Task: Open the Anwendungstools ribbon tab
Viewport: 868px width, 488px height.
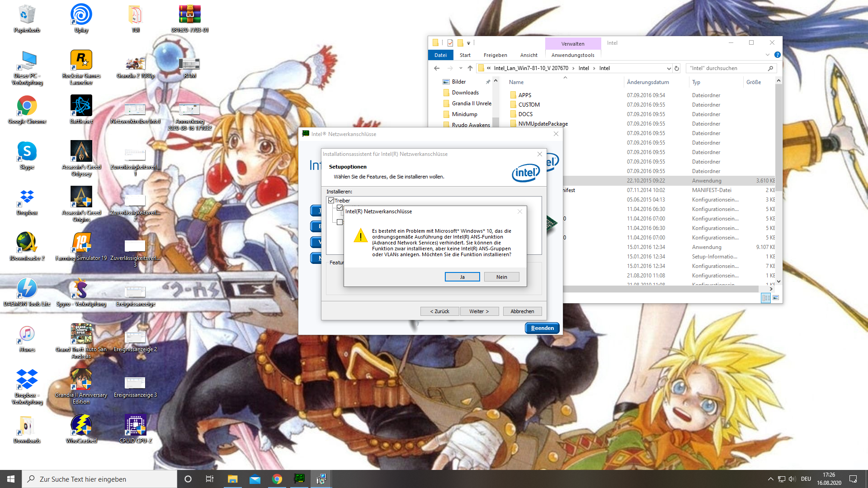Action: (x=573, y=55)
